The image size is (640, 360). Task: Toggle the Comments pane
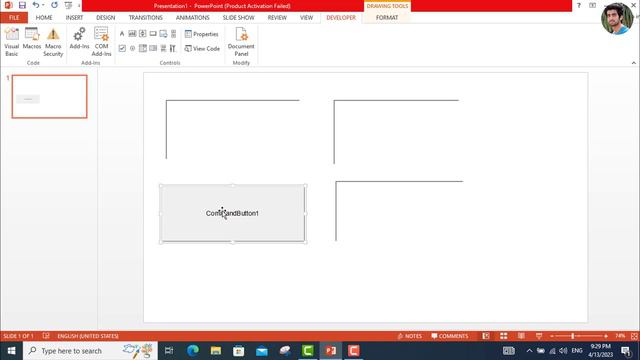click(450, 336)
